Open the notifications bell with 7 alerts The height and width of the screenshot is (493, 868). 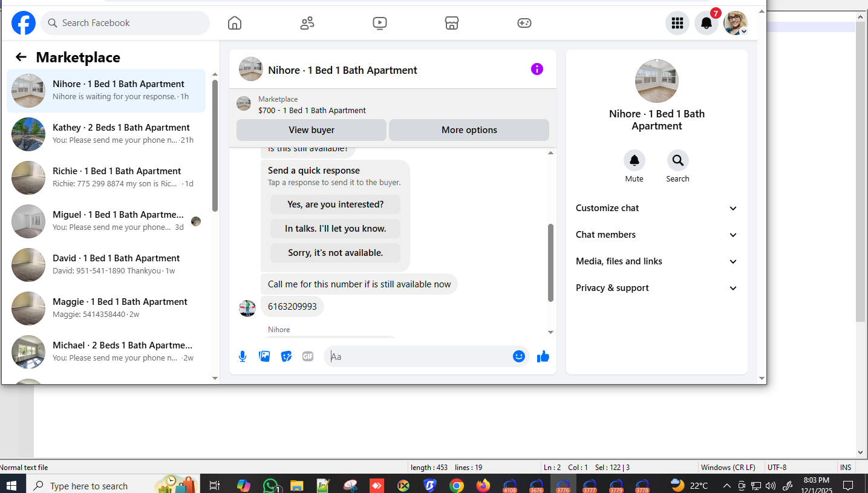[x=706, y=23]
